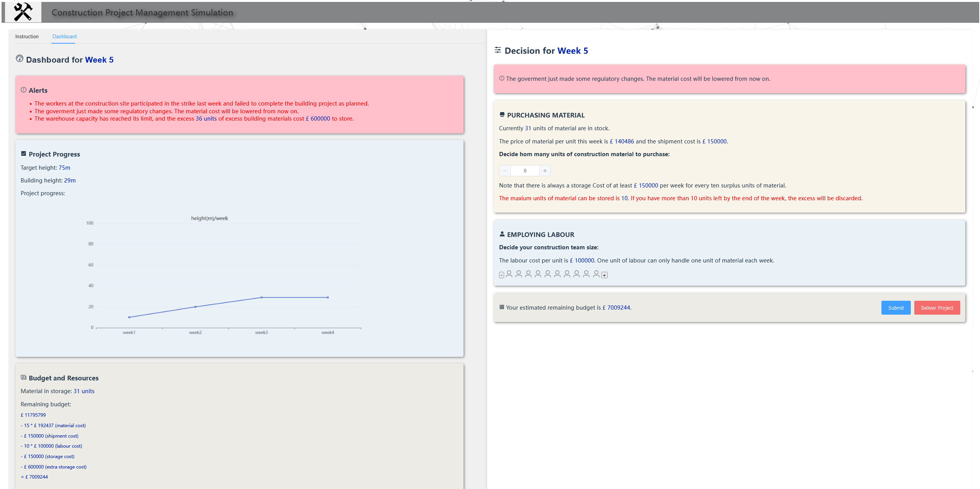The height and width of the screenshot is (489, 980).
Task: Click the Budget and Resources icon
Action: point(24,378)
